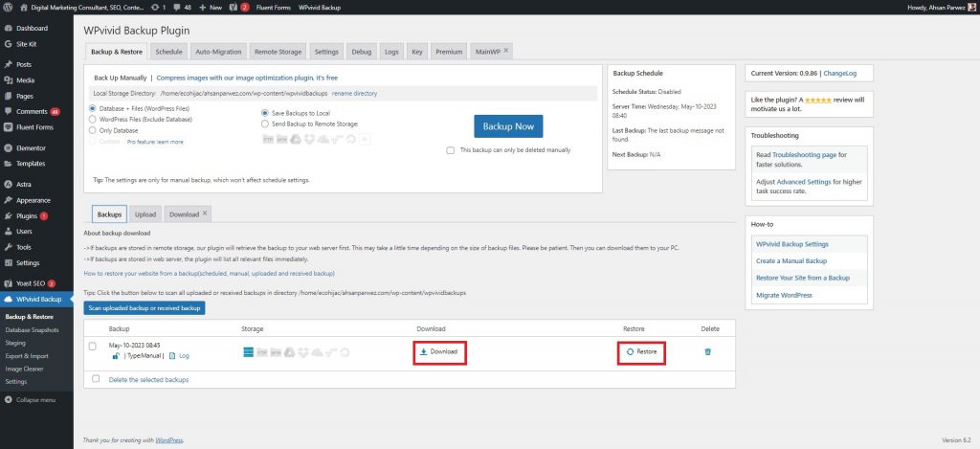Open Pages in the sidebar
The width and height of the screenshot is (980, 449).
[24, 97]
